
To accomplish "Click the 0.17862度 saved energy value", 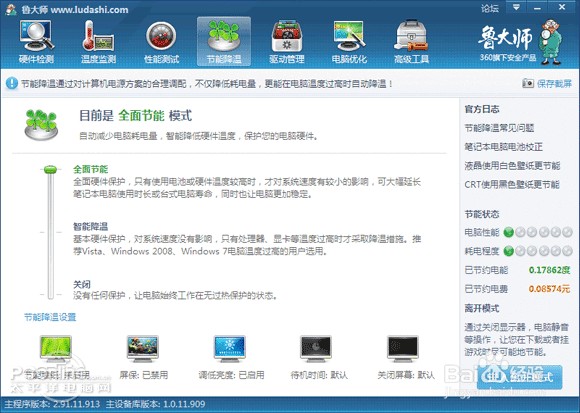I will 549,270.
